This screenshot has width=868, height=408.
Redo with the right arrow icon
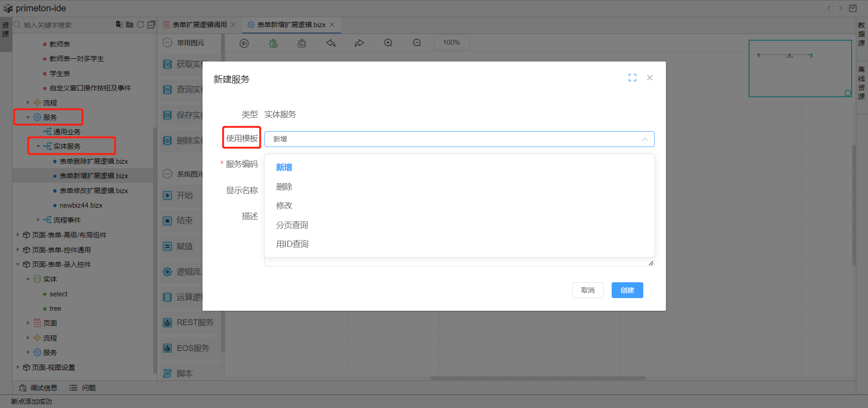(x=359, y=43)
